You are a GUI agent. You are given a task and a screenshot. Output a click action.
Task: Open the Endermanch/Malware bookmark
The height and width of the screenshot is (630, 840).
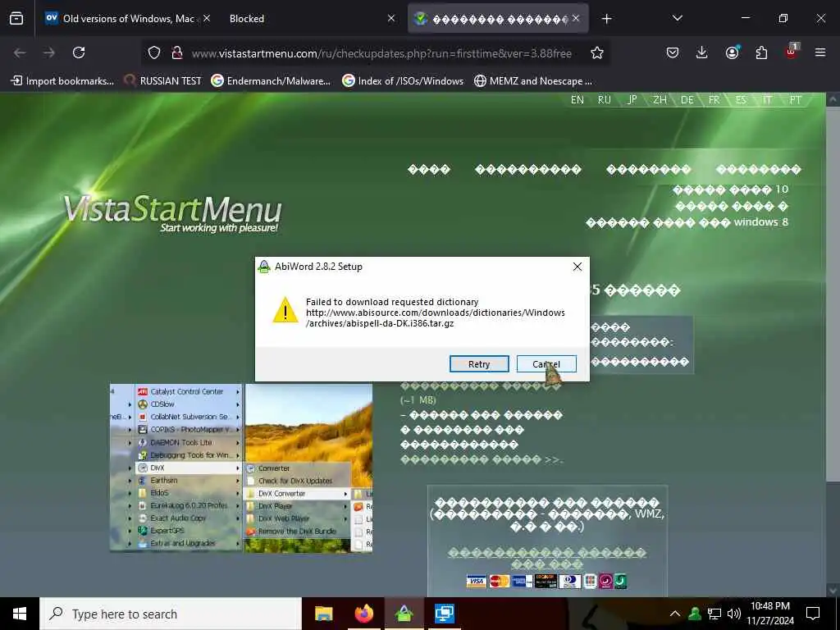271,81
